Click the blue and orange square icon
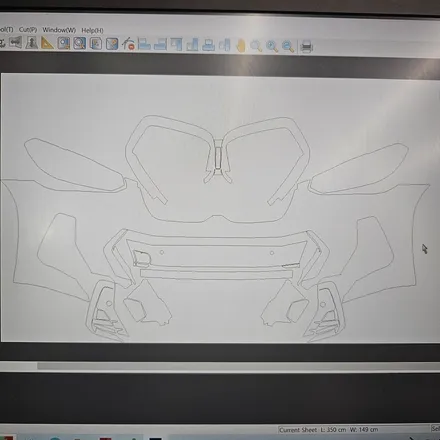 (x=112, y=44)
